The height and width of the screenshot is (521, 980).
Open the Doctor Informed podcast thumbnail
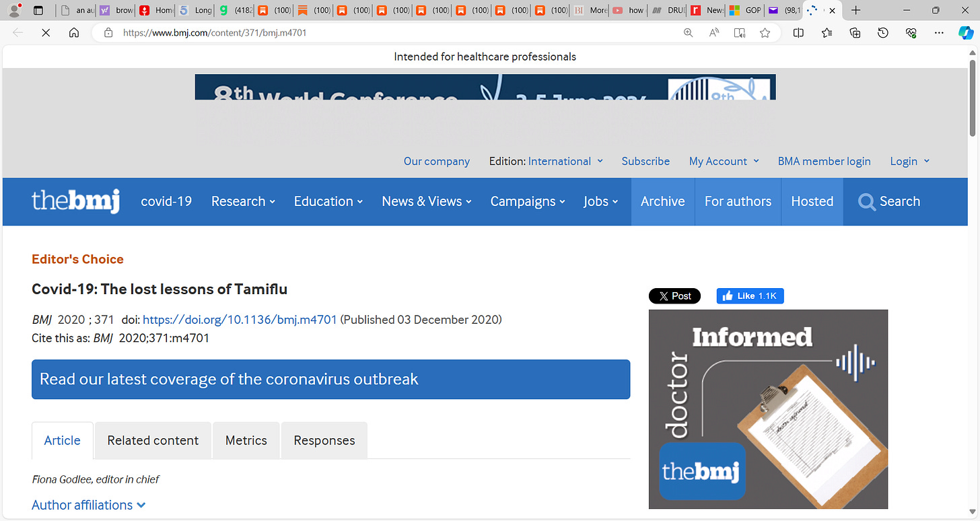pyautogui.click(x=768, y=409)
